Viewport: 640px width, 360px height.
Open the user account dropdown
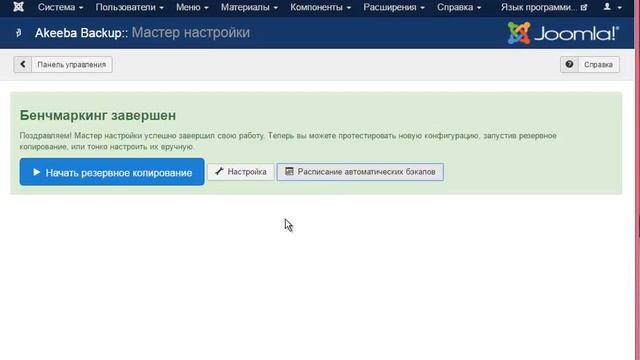[x=613, y=7]
